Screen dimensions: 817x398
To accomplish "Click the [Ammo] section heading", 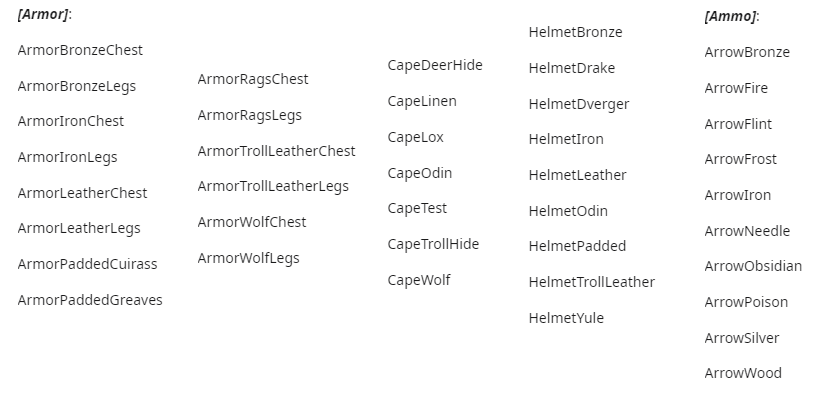I will [x=732, y=16].
